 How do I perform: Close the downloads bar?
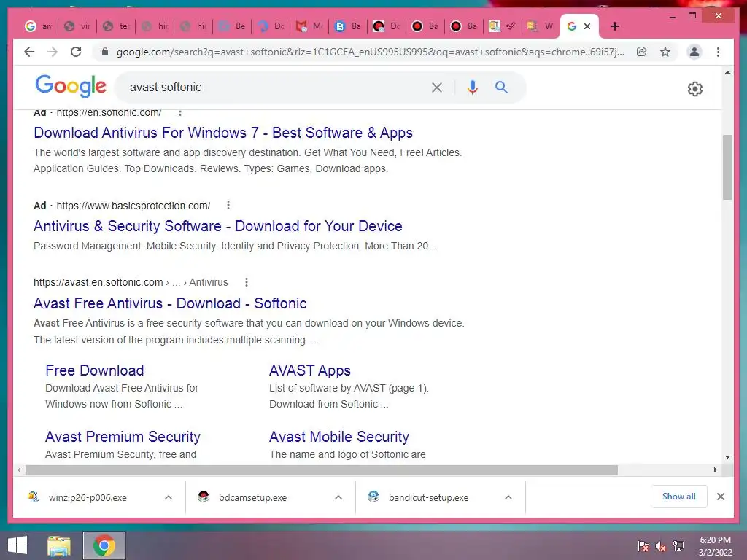pyautogui.click(x=720, y=497)
